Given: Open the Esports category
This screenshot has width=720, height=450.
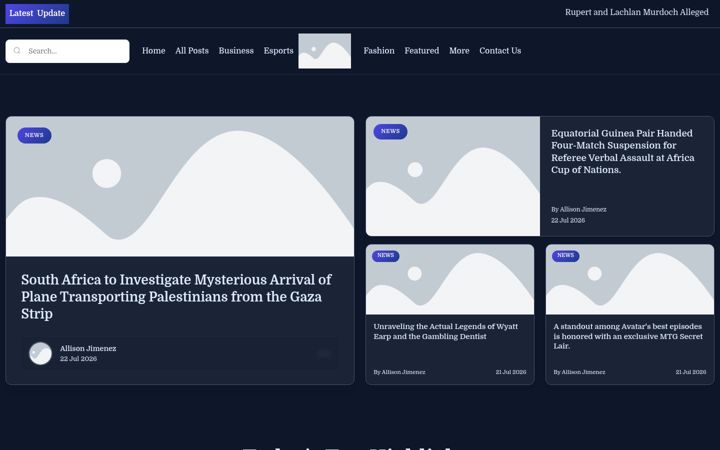Looking at the screenshot, I should point(278,51).
